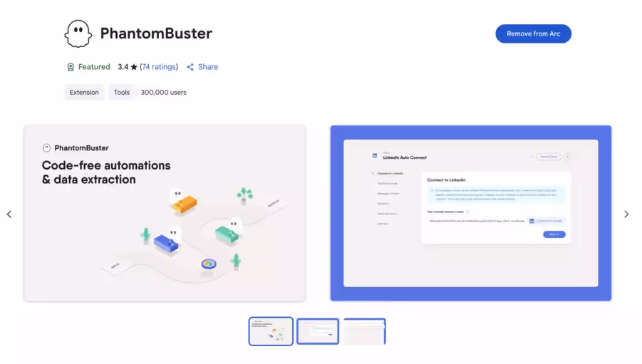642x364 pixels.
Task: Select the first carousel thumbnail
Action: (271, 331)
